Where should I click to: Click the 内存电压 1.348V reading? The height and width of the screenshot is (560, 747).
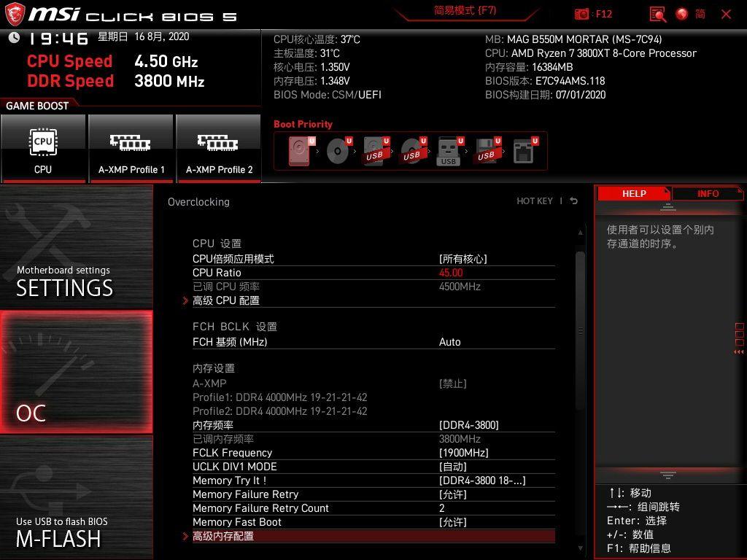[x=311, y=81]
